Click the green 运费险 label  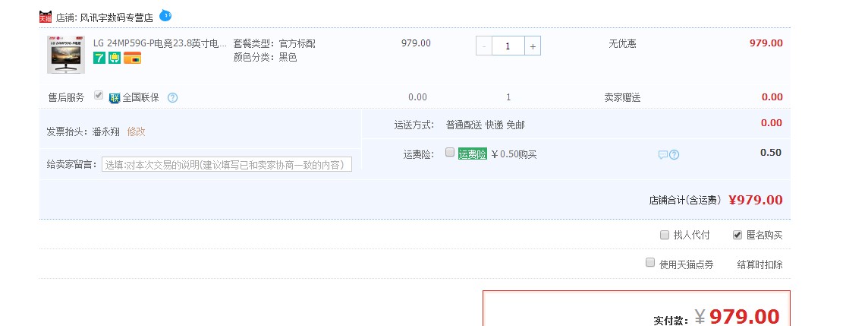point(472,154)
